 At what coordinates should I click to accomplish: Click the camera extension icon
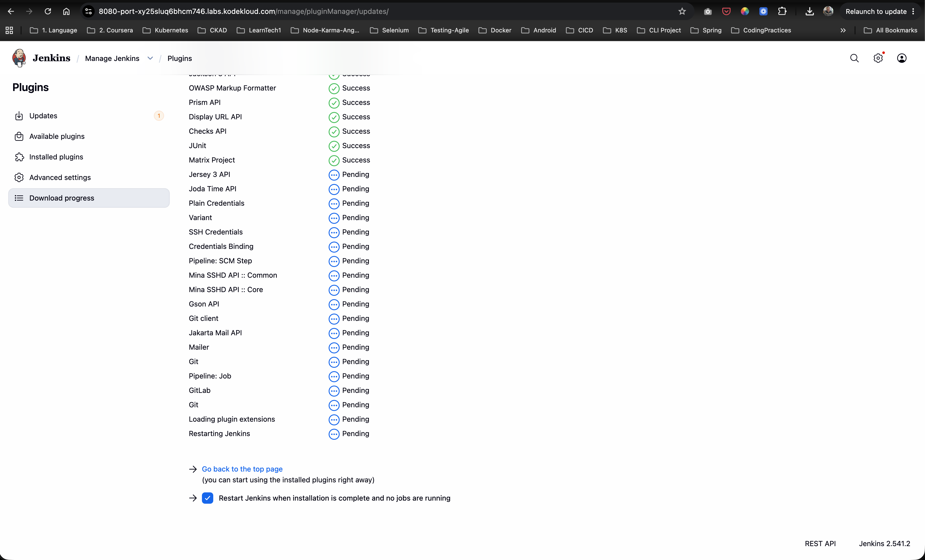[x=708, y=11]
